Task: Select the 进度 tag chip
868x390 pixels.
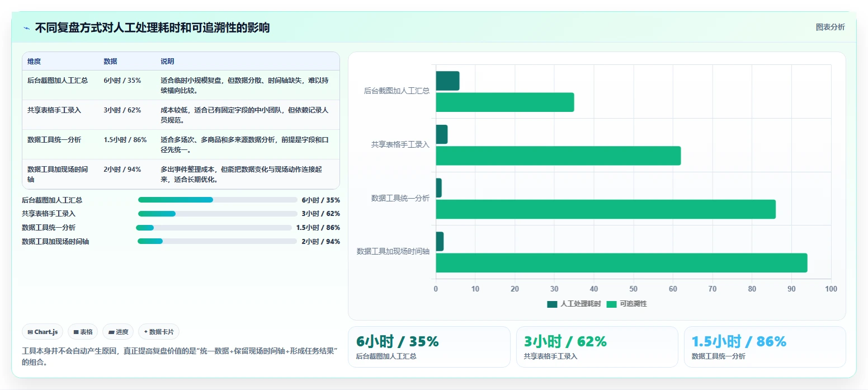Action: point(119,332)
